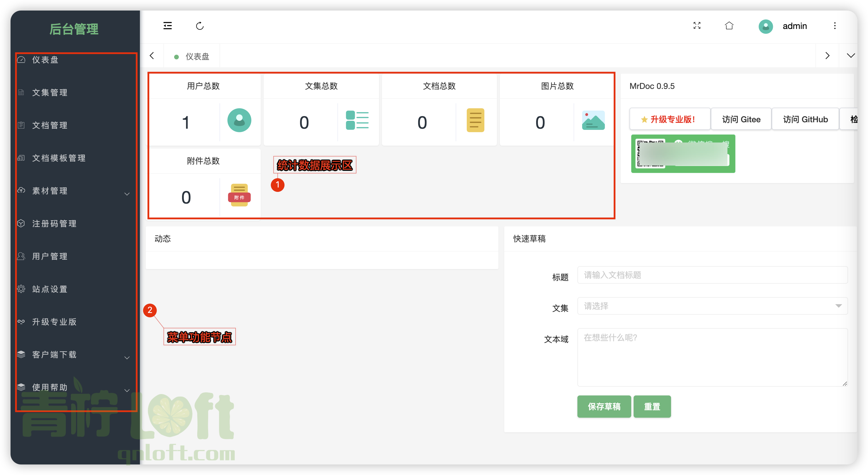Click the admin username
The image size is (868, 475).
pos(795,26)
